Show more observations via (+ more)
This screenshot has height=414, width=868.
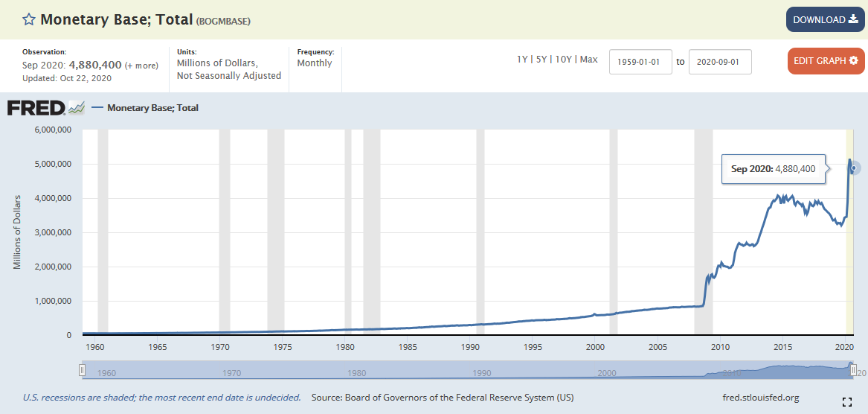(x=141, y=66)
